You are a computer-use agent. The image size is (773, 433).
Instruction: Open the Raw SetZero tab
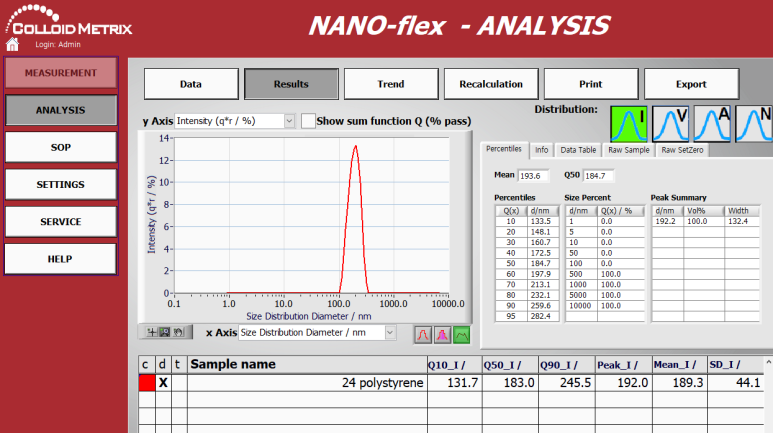682,150
